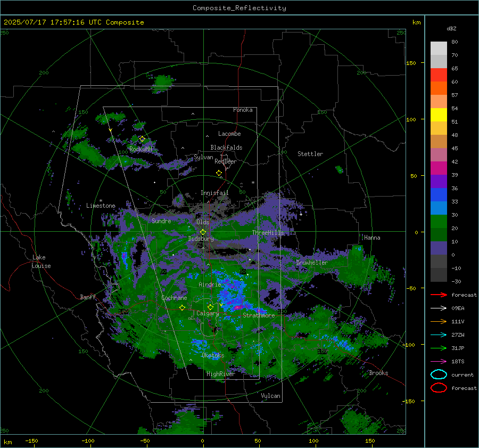Image resolution: width=479 pixels, height=448 pixels.
Task: Click the yellow diamond marker at Didsbury
Action: pos(203,232)
